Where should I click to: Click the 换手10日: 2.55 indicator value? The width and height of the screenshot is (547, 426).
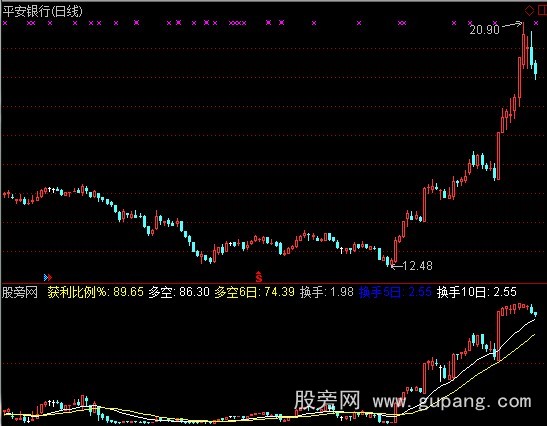(x=477, y=292)
